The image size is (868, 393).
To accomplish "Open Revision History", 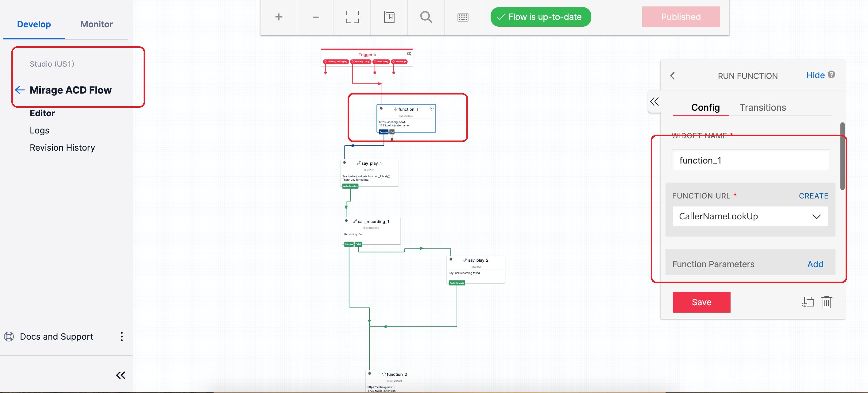I will point(62,148).
